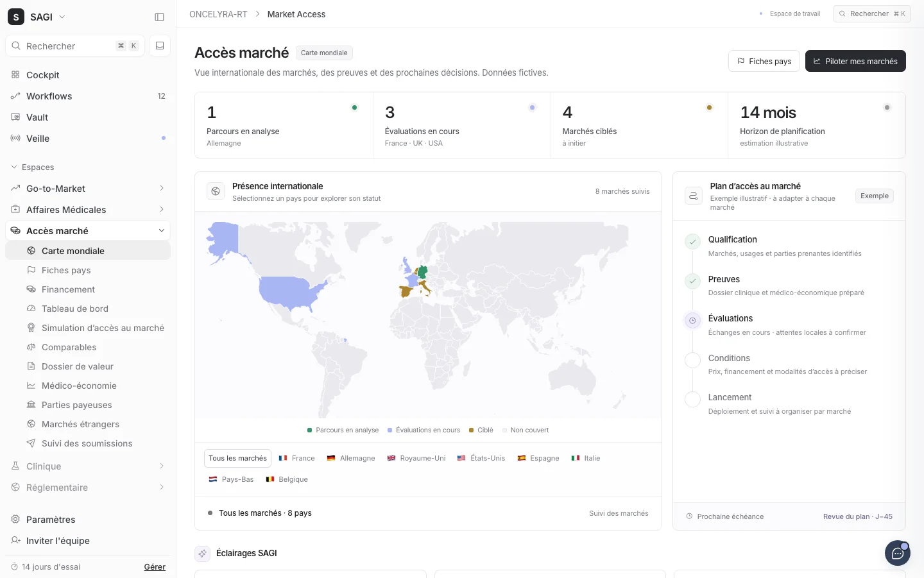Screen dimensions: 924x578
Task: Click the Gérer trial link
Action: [x=155, y=567]
